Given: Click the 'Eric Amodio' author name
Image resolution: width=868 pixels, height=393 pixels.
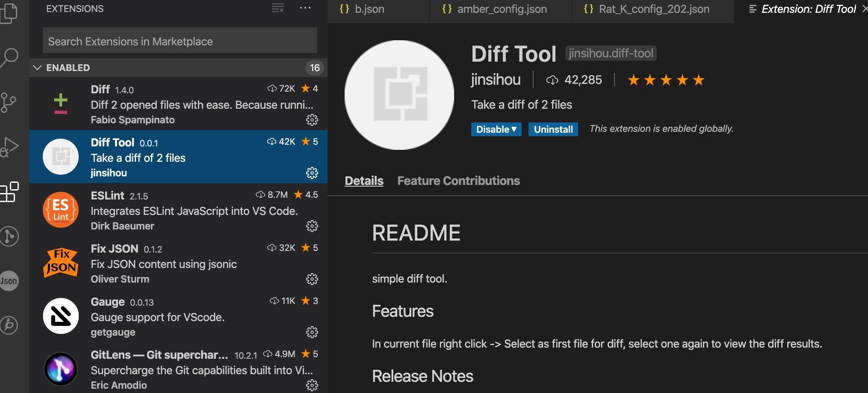Looking at the screenshot, I should (x=118, y=385).
